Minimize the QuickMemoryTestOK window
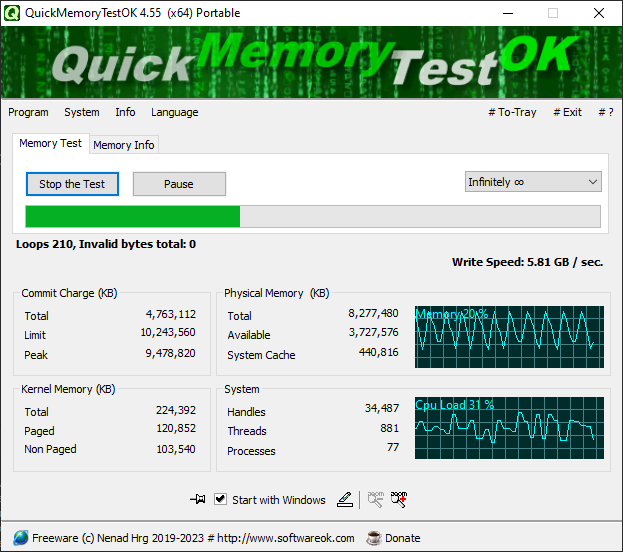 click(508, 13)
